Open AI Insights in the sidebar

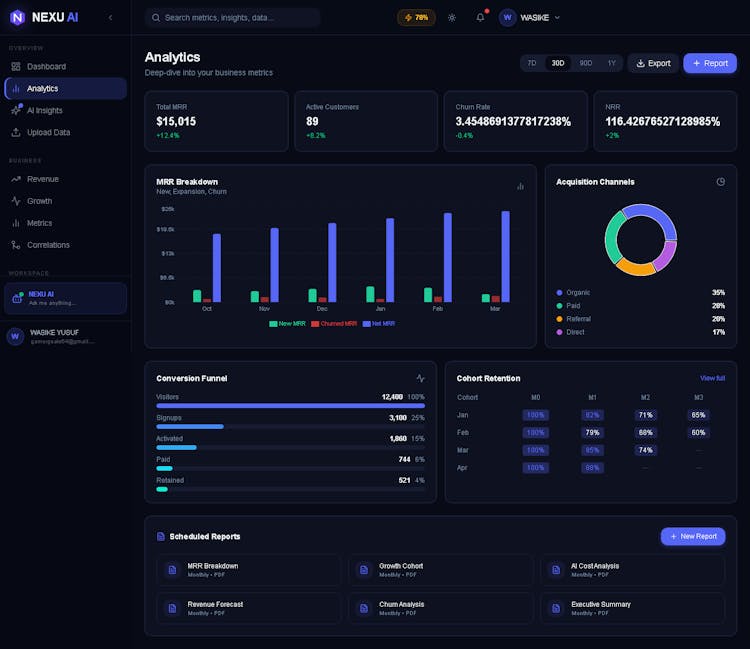44,110
